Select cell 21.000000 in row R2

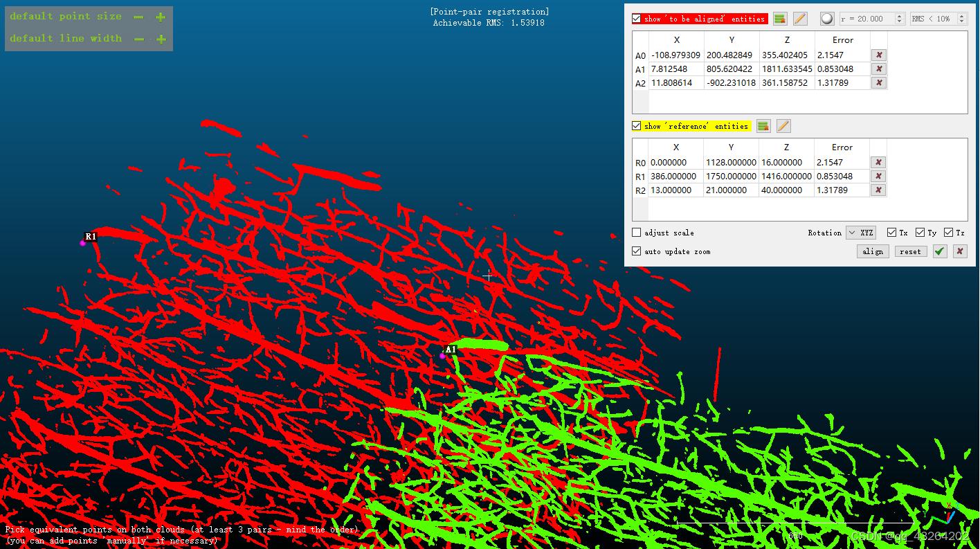(732, 190)
